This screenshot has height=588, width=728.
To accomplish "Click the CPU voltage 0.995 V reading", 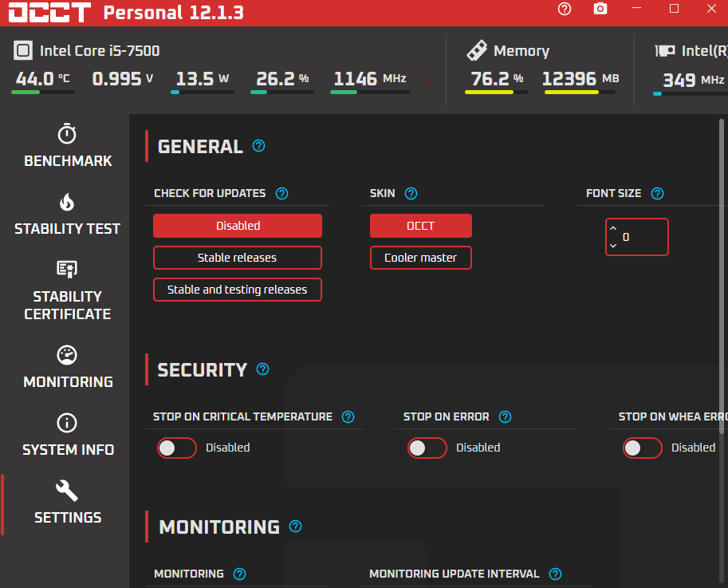I will coord(123,79).
